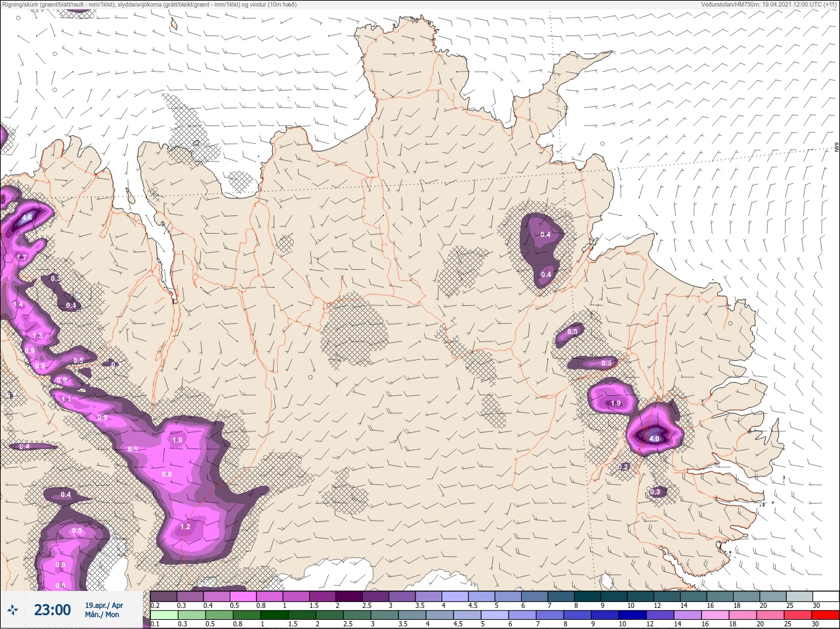Click the wind pinwheel icon beside the time
This screenshot has height=629, width=840.
12,611
